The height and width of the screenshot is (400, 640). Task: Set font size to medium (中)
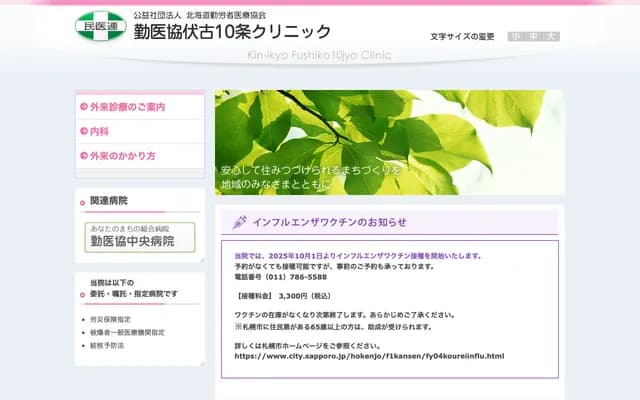coord(533,36)
